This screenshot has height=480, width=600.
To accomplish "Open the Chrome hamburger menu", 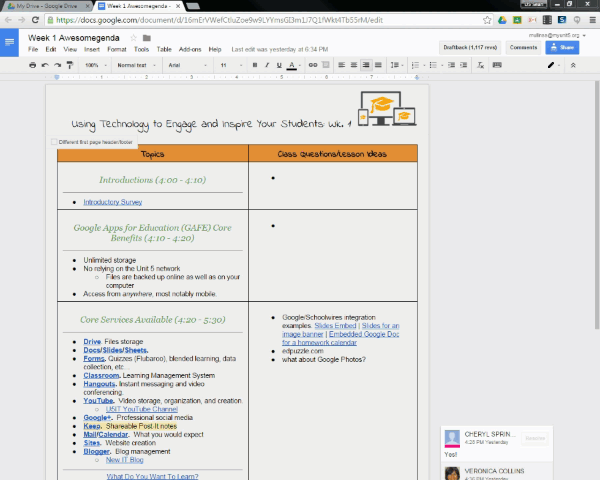I will click(592, 20).
